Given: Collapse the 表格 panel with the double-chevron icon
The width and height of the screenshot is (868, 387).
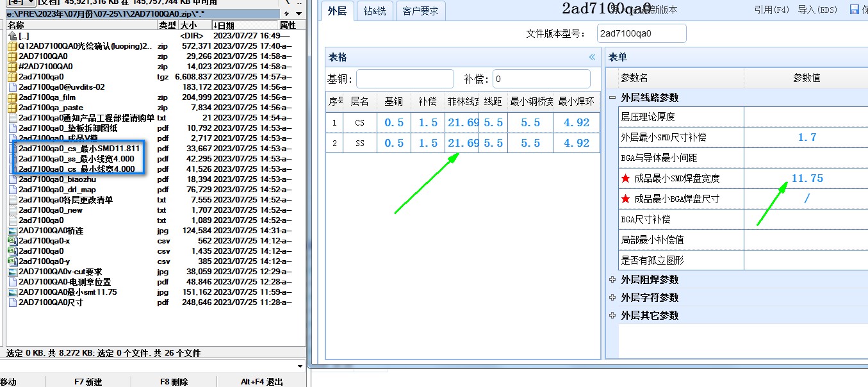Looking at the screenshot, I should (592, 58).
